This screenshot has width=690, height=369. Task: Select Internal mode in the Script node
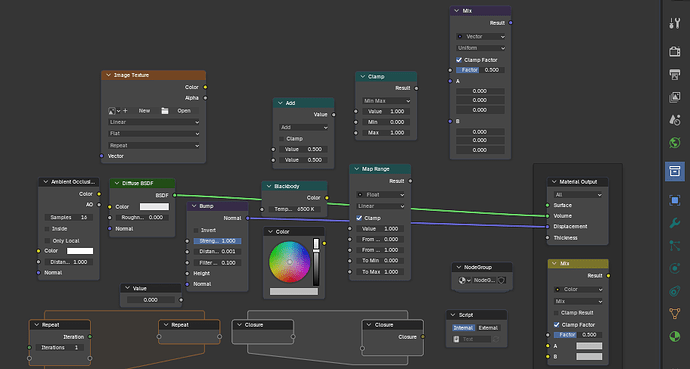click(463, 328)
